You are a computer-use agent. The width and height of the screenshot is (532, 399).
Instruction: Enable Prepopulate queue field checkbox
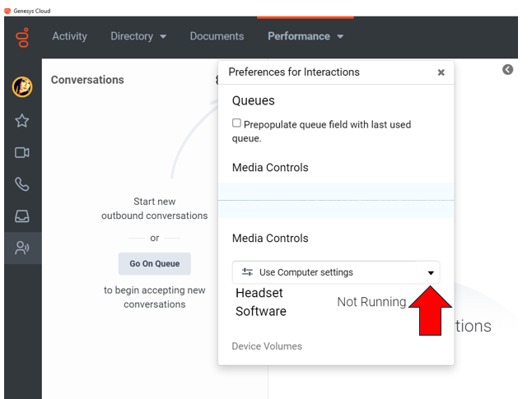click(x=236, y=123)
